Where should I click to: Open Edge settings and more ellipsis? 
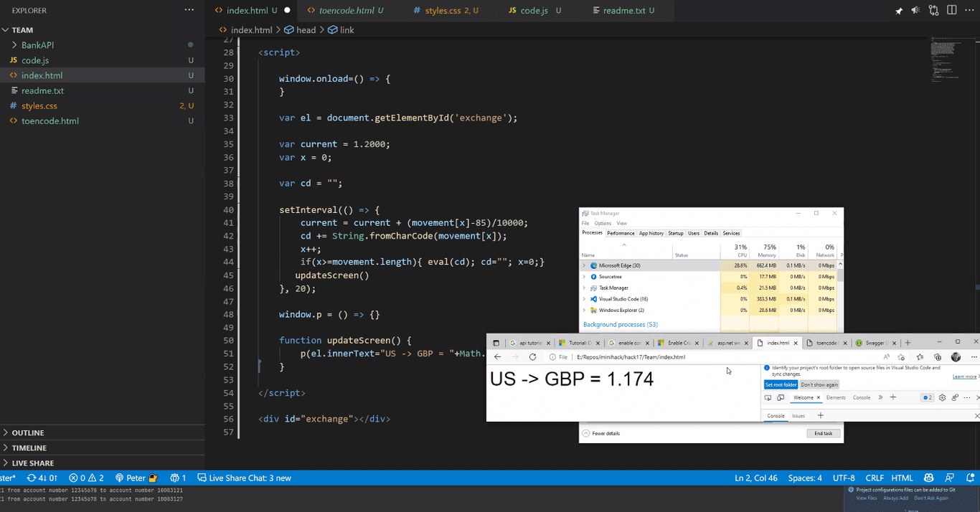pos(974,357)
